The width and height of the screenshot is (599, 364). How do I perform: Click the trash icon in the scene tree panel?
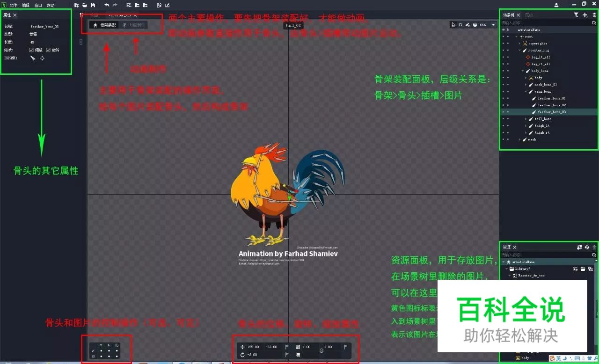[x=594, y=15]
